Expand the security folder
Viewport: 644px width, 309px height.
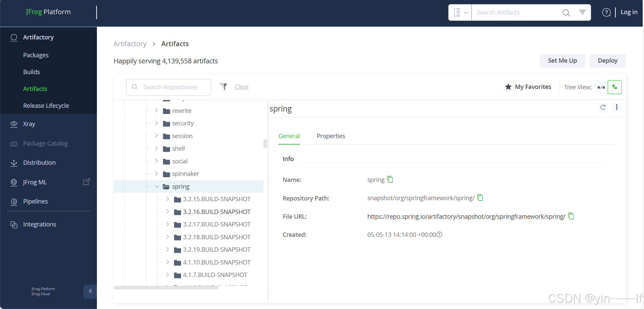(156, 123)
